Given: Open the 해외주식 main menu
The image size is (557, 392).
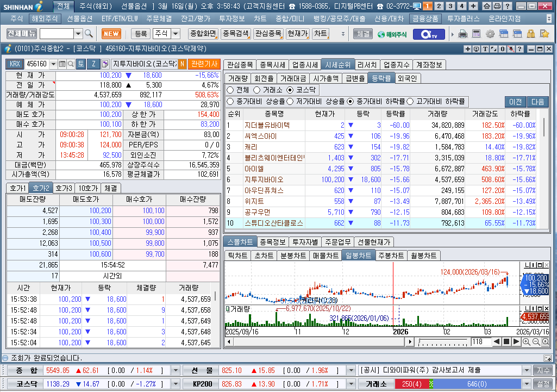Looking at the screenshot, I should tap(45, 19).
